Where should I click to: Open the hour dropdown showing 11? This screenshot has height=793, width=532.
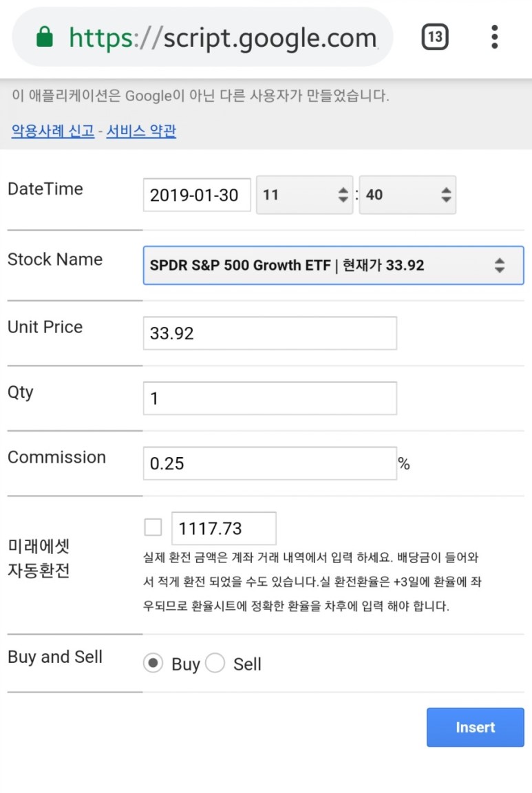tap(304, 195)
